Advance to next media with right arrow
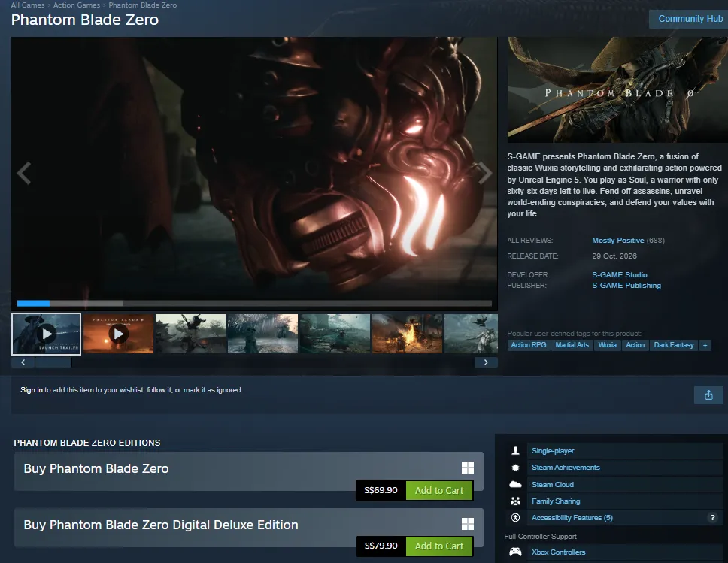Viewport: 728px width, 563px height. click(x=485, y=173)
